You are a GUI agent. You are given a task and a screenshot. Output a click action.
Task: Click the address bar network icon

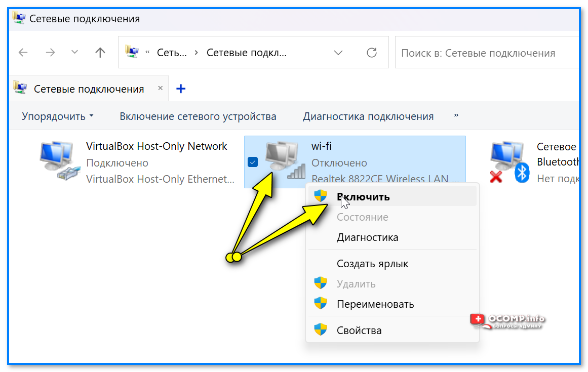pos(132,52)
